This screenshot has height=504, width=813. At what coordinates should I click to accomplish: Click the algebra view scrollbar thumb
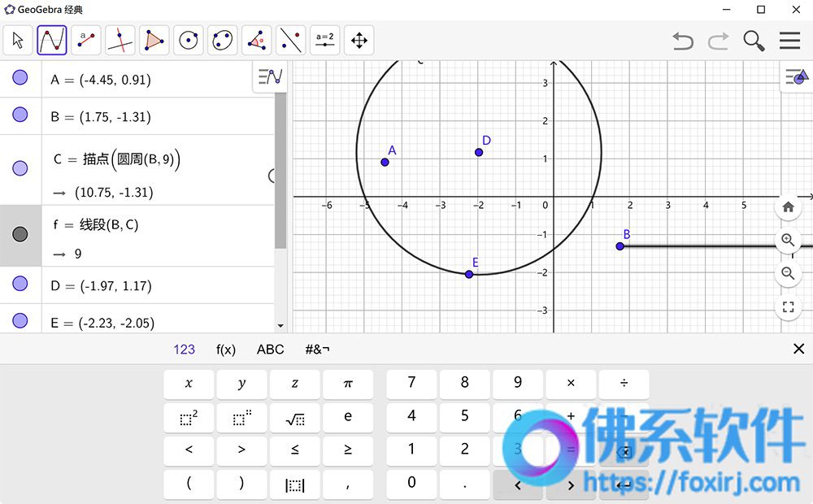tap(280, 171)
